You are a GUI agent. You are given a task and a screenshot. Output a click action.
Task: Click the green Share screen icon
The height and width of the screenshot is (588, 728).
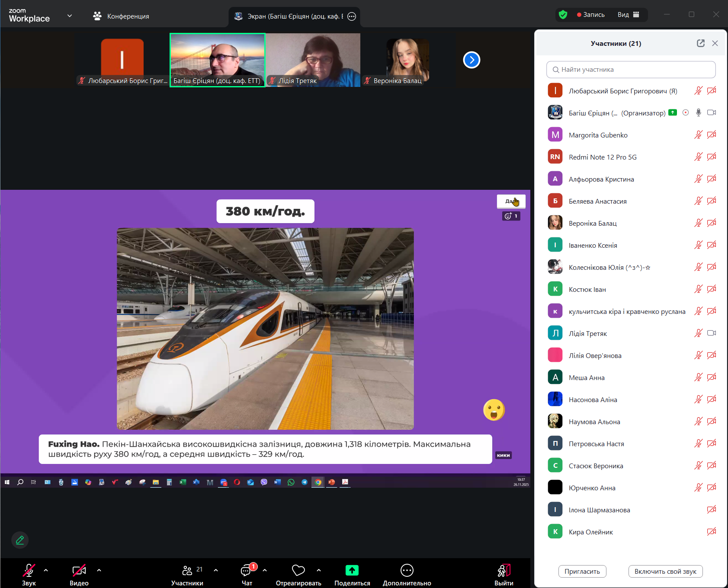click(x=352, y=571)
